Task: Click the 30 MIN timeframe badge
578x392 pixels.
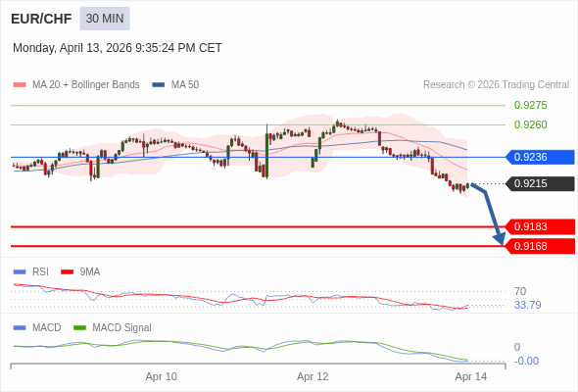Action: tap(105, 19)
